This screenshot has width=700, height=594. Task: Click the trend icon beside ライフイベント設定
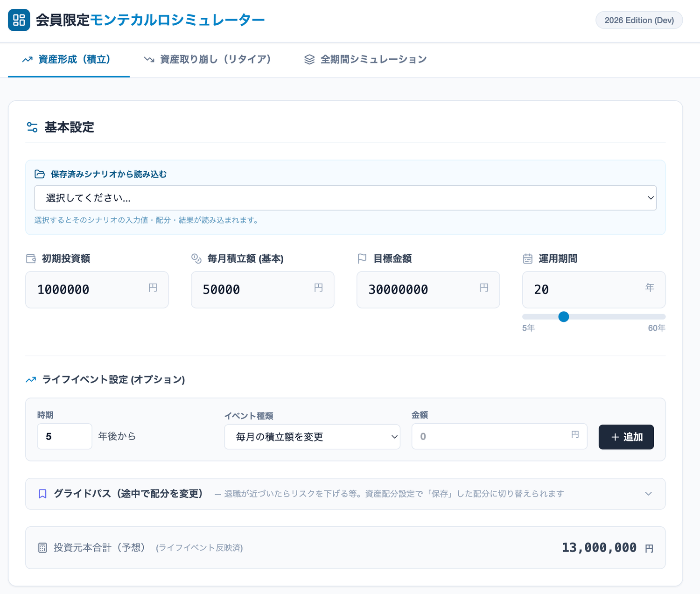tap(31, 380)
